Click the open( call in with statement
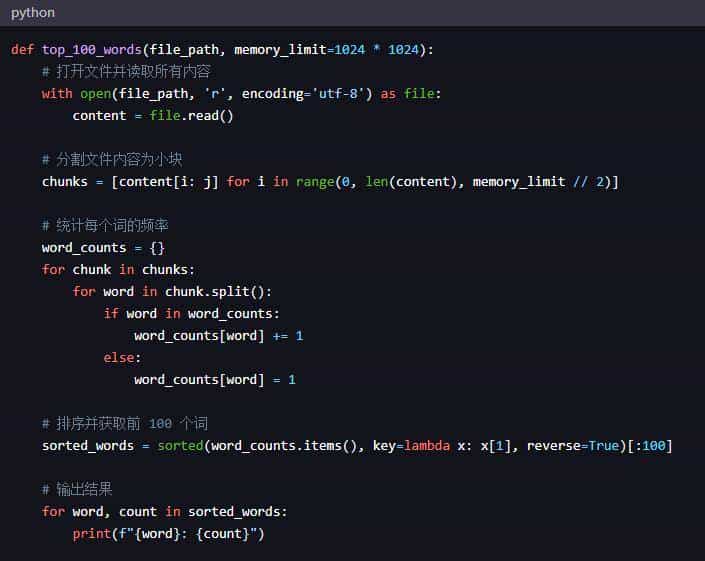 (x=98, y=94)
